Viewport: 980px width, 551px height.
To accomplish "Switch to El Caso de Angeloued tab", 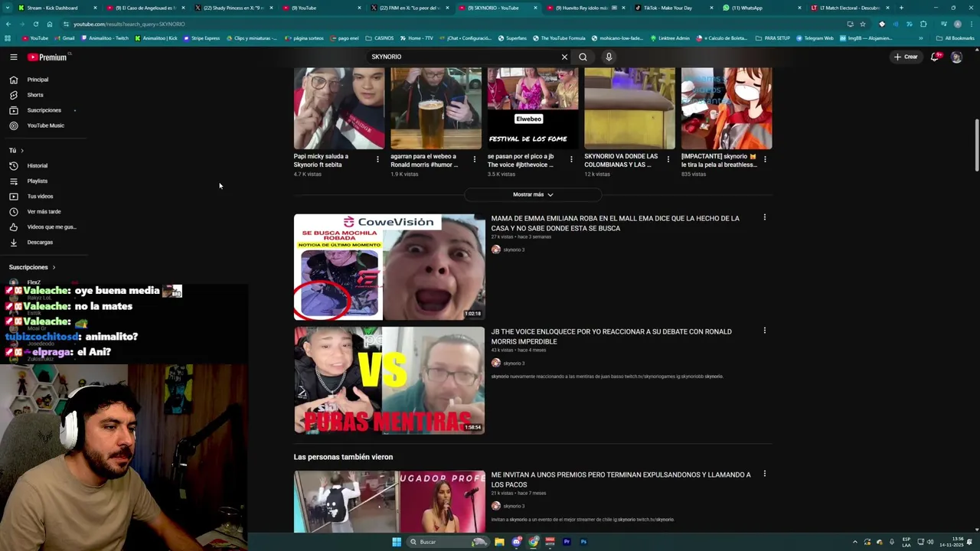I will [145, 8].
